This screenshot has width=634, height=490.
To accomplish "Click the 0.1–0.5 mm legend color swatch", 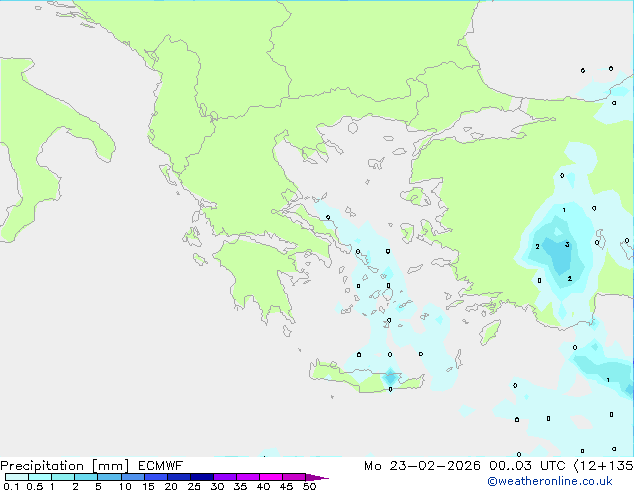I will [17, 477].
